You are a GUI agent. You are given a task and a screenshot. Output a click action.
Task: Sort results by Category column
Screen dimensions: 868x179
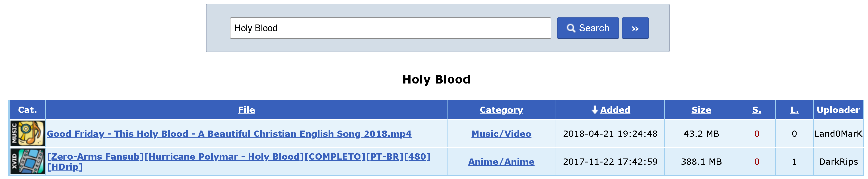click(x=501, y=110)
